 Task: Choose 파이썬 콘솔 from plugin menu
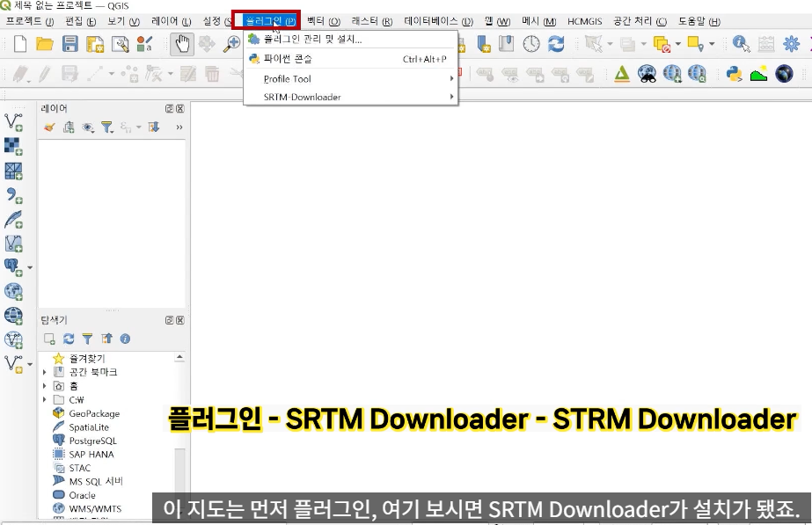(351, 59)
